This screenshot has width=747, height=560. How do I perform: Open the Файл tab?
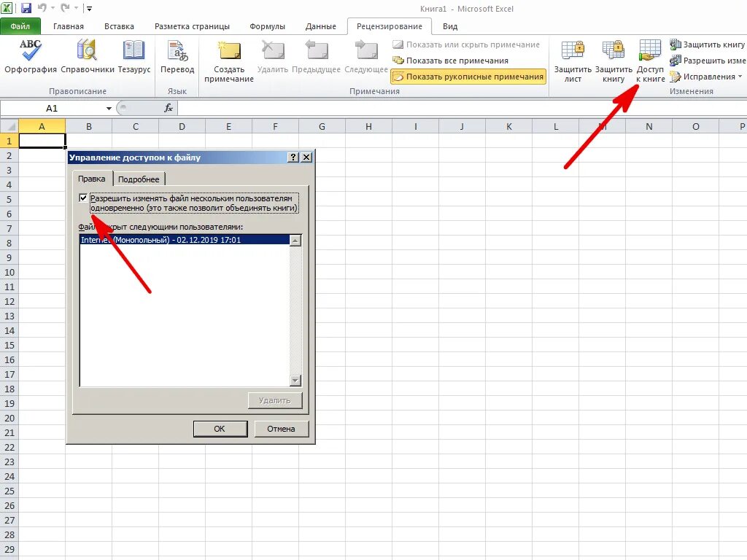[20, 27]
